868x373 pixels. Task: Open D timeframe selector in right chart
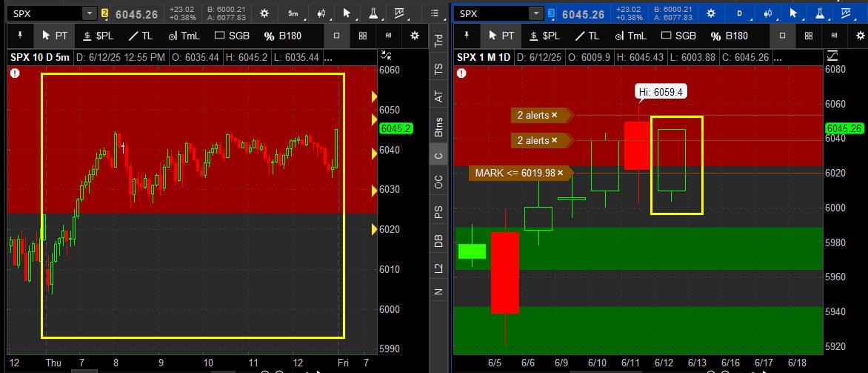(x=739, y=13)
